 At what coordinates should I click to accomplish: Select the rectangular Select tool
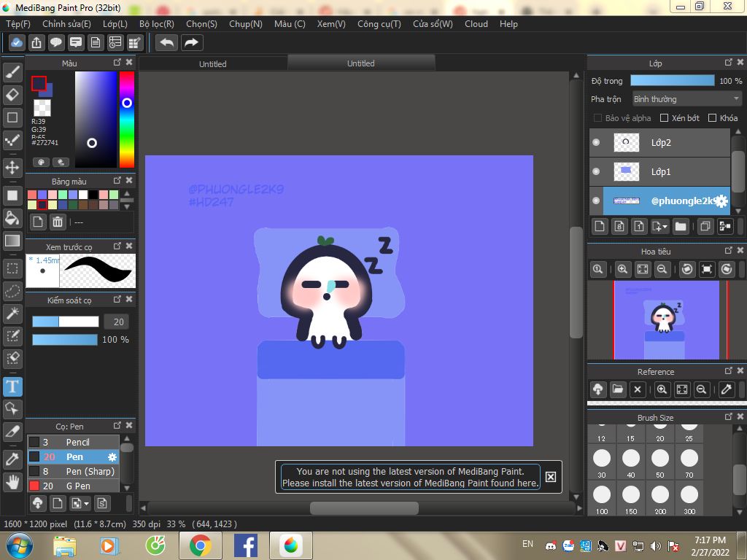coord(12,268)
